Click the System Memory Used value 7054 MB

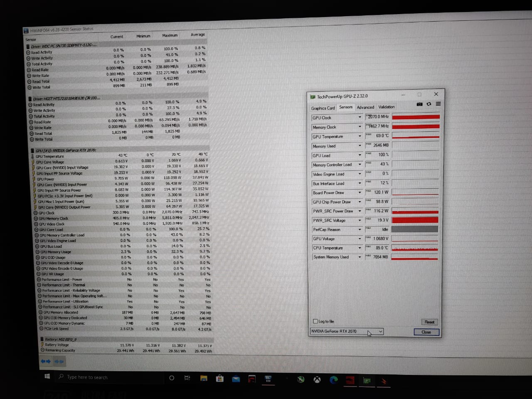pos(377,257)
